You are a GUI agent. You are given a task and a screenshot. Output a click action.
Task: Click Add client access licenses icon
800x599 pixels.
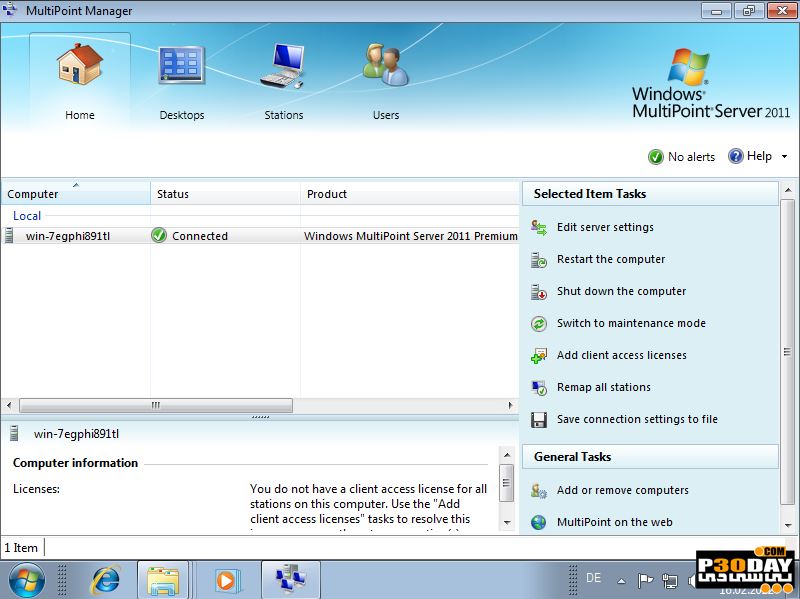click(539, 356)
